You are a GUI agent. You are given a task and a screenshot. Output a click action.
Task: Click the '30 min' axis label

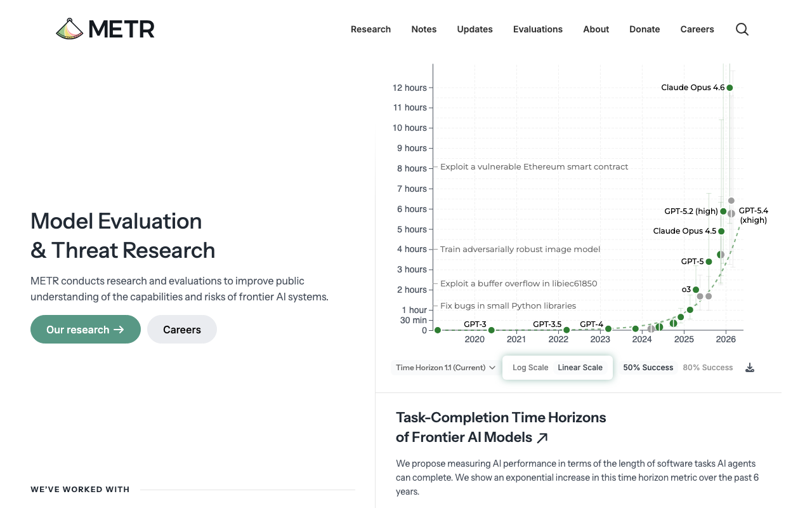pos(414,320)
